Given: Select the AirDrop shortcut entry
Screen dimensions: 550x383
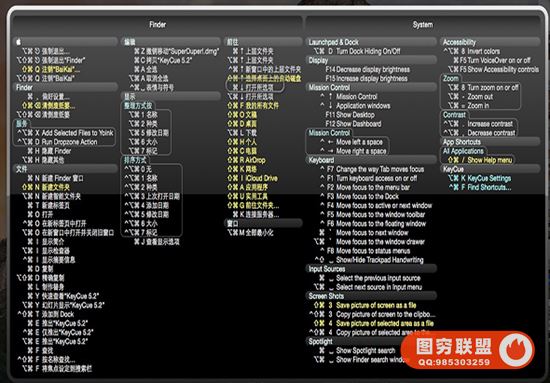Looking at the screenshot, I should tap(246, 160).
